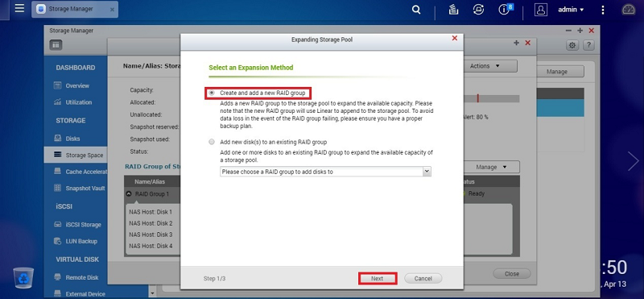
Task: Click the admin user avatar icon
Action: pos(541,10)
